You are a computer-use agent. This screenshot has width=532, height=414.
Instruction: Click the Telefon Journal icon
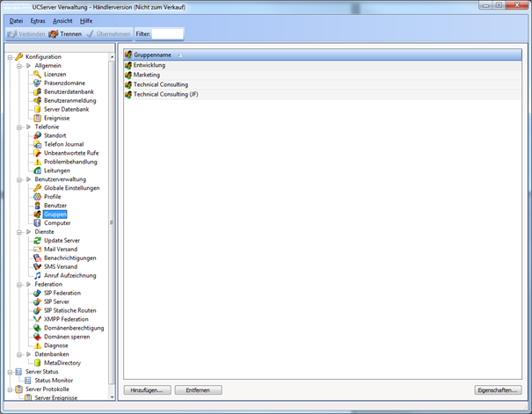click(x=37, y=144)
